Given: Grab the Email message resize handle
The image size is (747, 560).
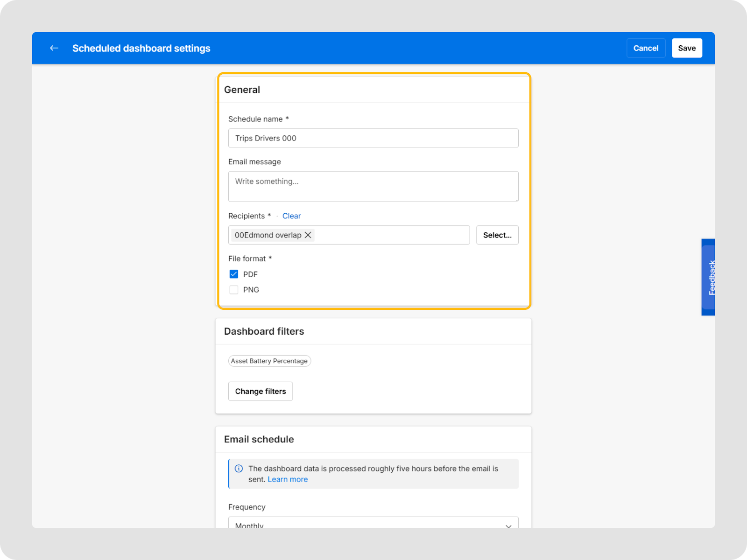Looking at the screenshot, I should (x=516, y=200).
